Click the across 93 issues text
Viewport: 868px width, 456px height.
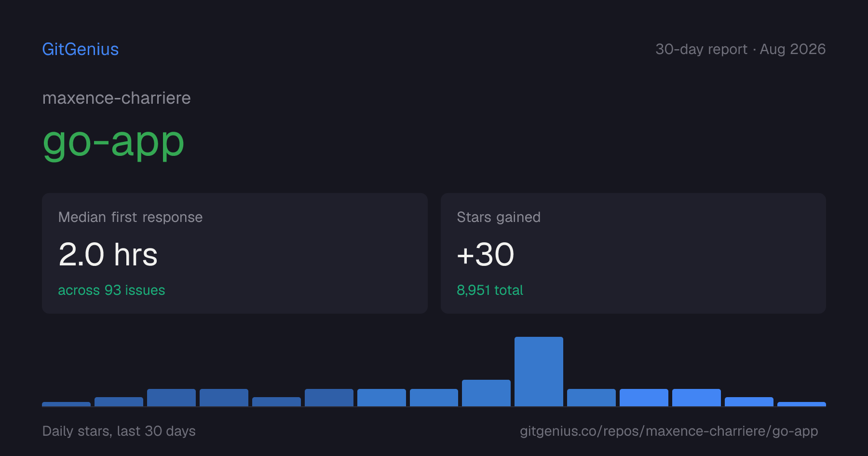pyautogui.click(x=111, y=290)
